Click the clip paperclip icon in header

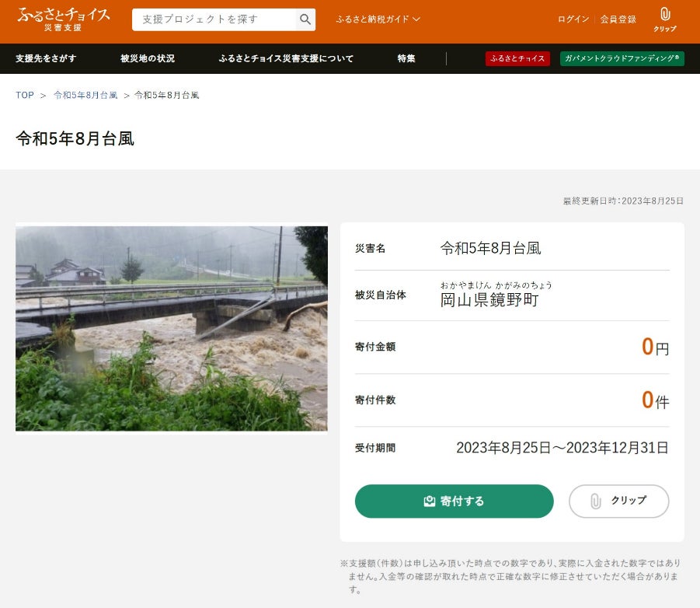tap(665, 19)
